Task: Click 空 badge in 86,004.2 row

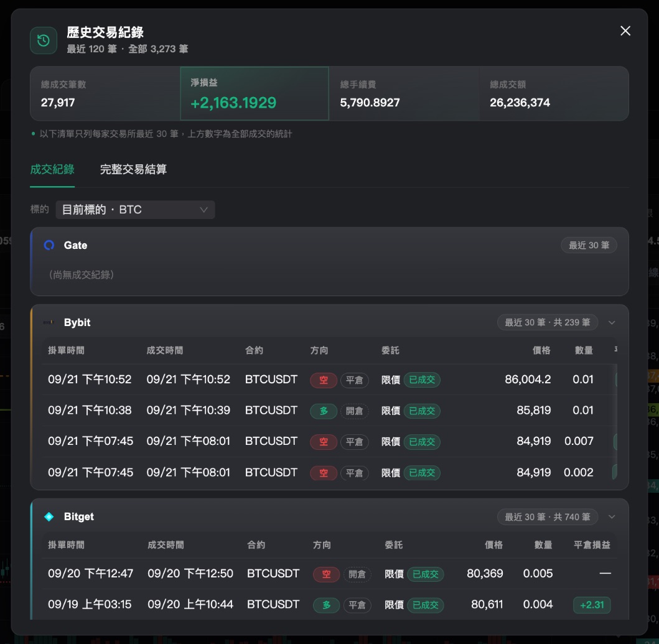Action: click(x=324, y=380)
